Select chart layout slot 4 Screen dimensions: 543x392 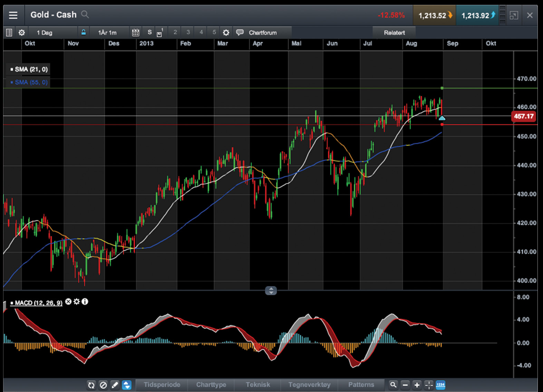click(201, 32)
